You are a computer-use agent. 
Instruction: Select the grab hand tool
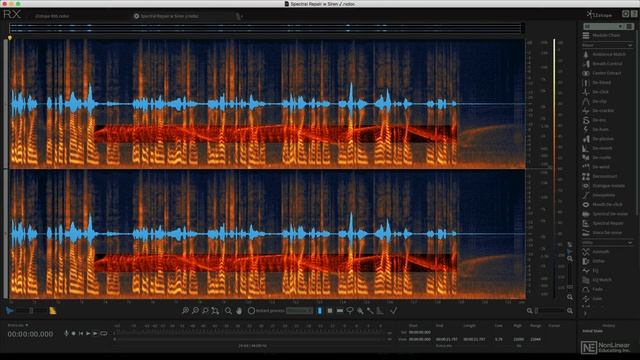click(239, 311)
